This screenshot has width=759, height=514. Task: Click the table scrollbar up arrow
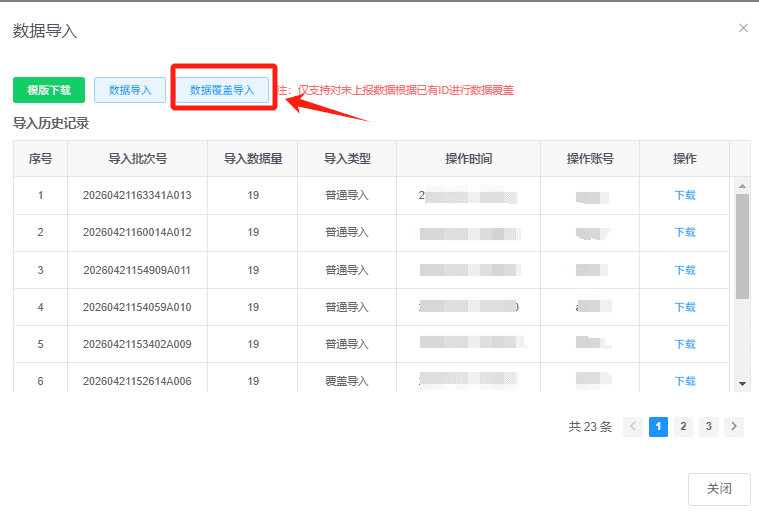coord(742,186)
